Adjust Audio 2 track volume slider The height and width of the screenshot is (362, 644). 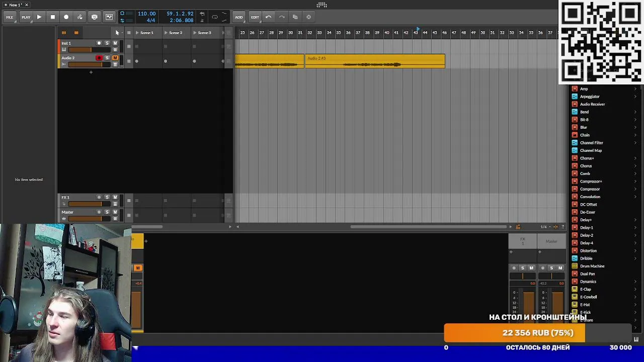pos(89,64)
